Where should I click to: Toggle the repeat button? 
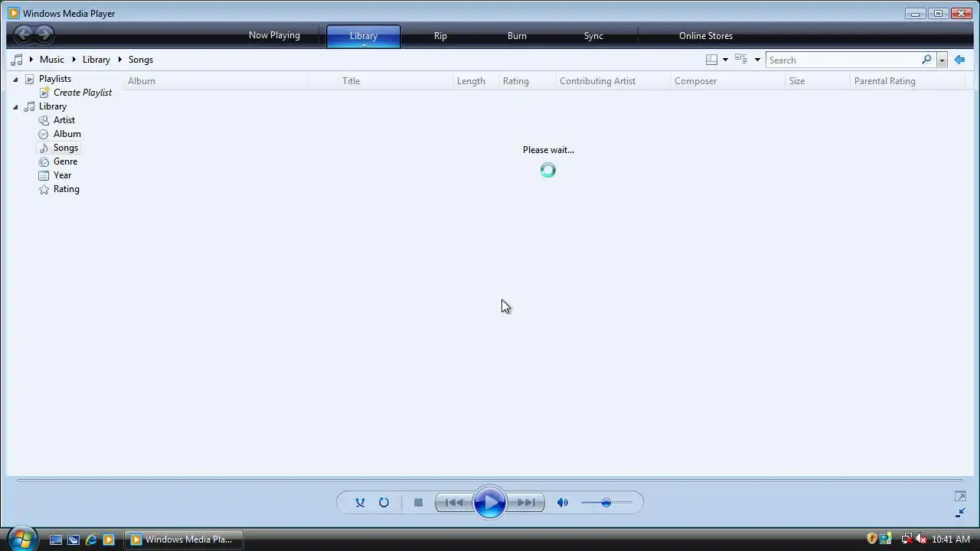pos(384,503)
